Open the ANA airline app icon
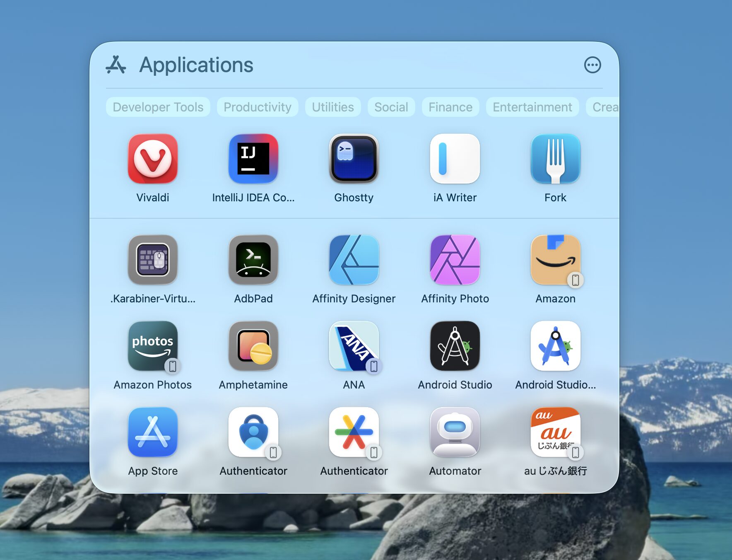732x560 pixels. click(354, 346)
